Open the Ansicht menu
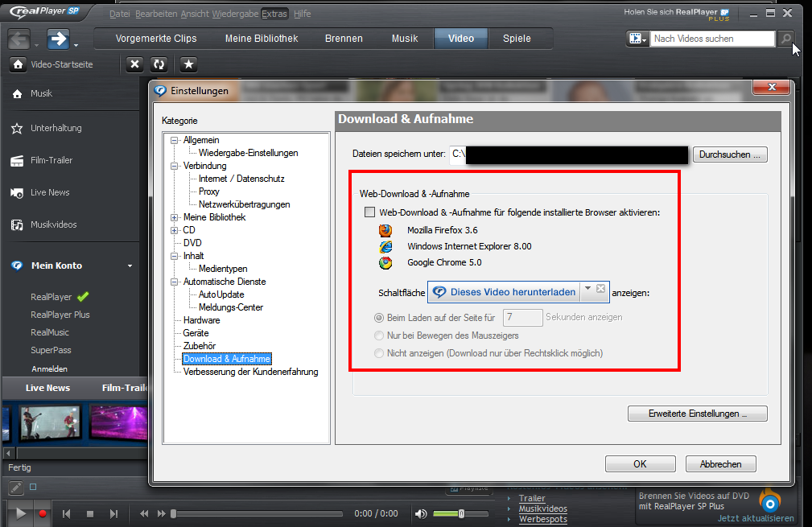 [195, 14]
